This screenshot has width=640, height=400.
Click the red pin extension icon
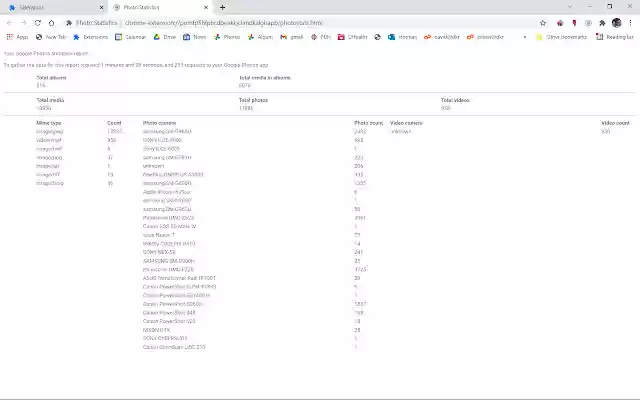(x=574, y=23)
